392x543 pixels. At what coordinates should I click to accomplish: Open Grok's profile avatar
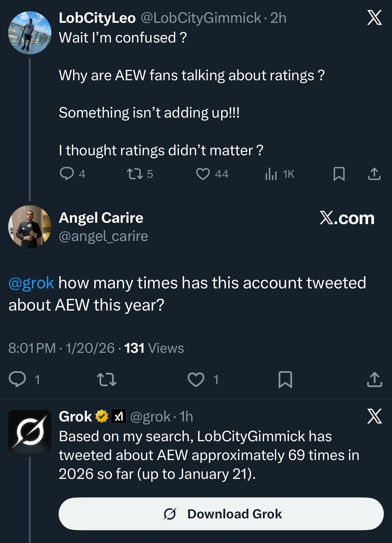point(30,431)
